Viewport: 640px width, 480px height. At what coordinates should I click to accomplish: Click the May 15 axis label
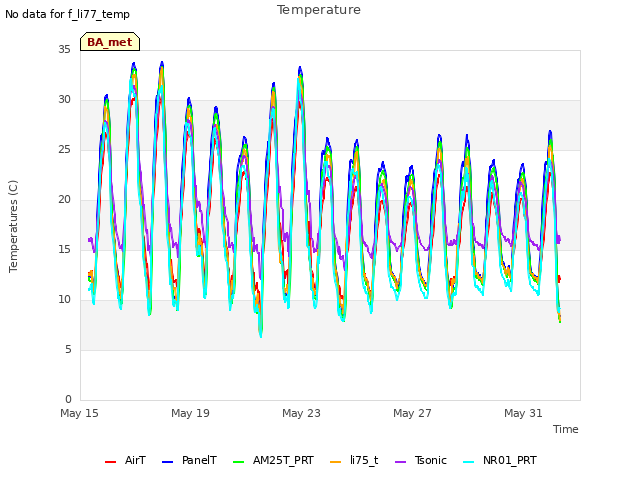pos(79,413)
